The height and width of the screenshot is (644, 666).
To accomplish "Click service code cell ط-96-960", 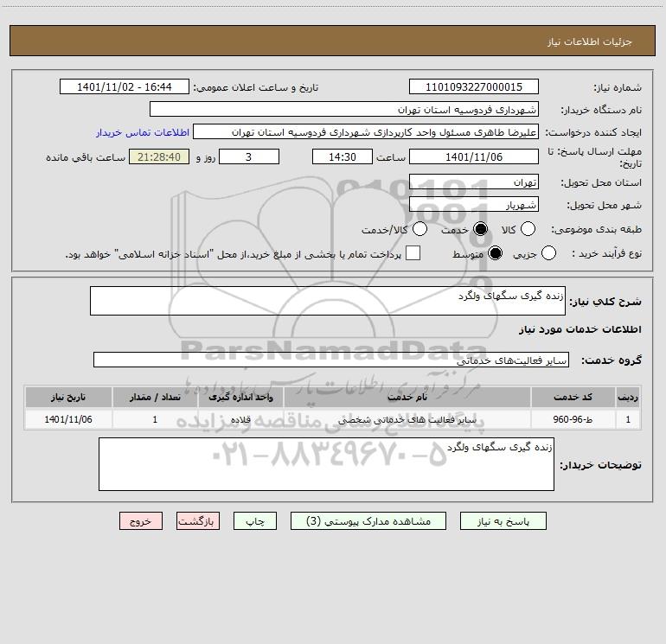I will 573,419.
